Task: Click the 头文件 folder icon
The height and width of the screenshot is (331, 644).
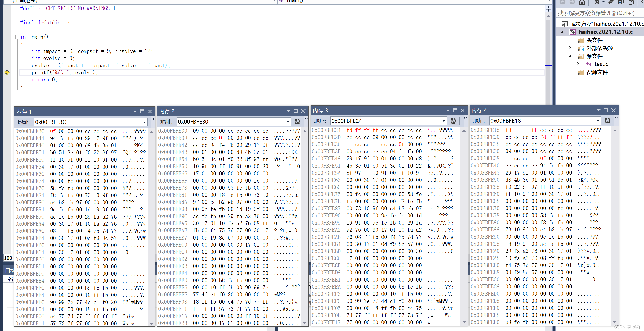Action: (580, 40)
